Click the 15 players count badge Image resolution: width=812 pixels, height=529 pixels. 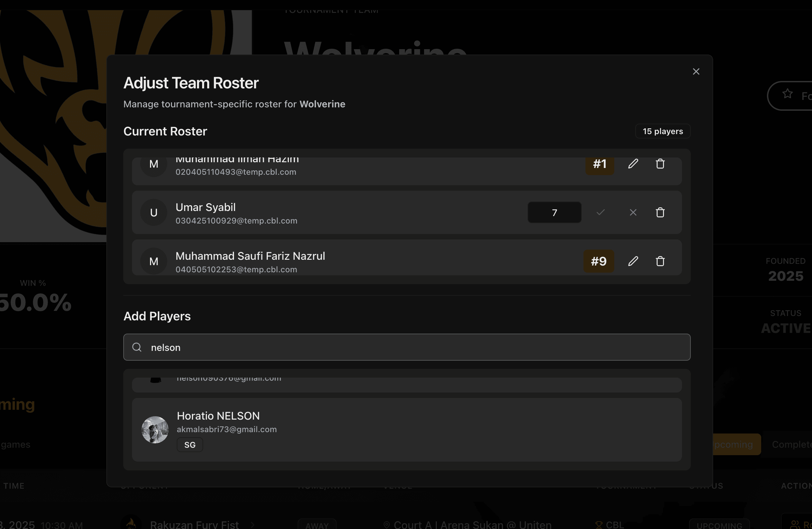663,131
